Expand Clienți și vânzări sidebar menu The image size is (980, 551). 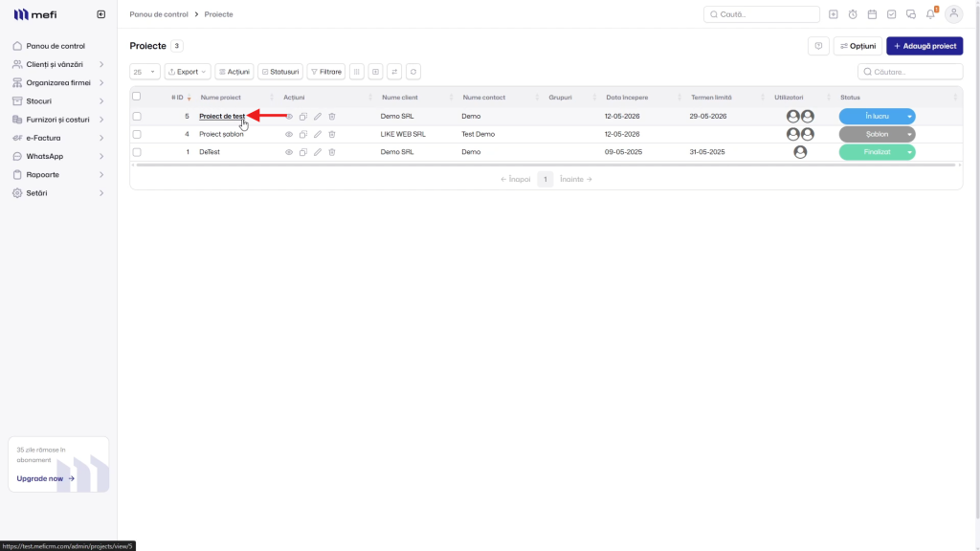click(x=58, y=64)
